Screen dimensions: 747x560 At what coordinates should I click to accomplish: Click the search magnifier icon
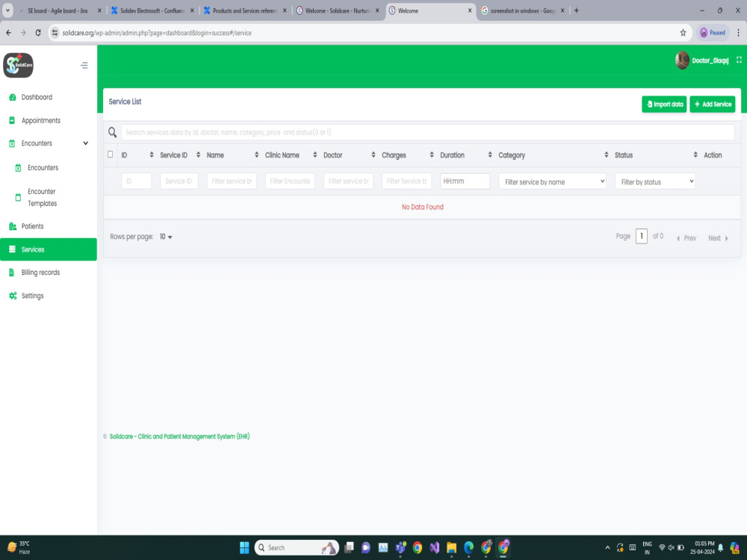click(x=113, y=132)
